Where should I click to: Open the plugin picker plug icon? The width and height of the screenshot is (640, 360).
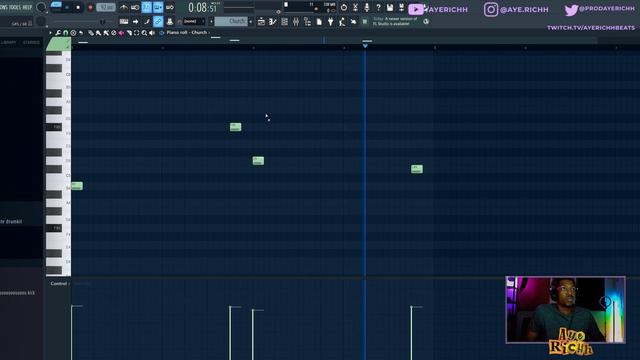pyautogui.click(x=330, y=22)
